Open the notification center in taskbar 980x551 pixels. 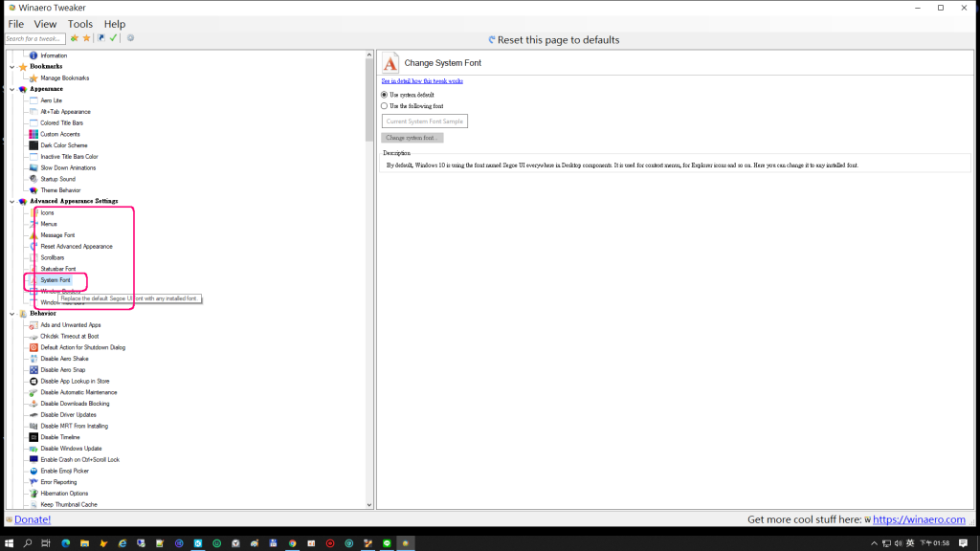coord(963,543)
